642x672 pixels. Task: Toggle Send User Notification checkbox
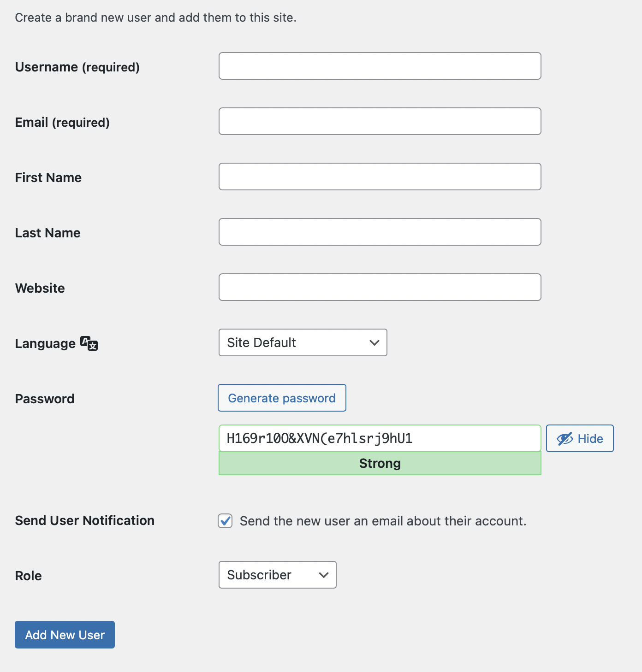pyautogui.click(x=225, y=521)
